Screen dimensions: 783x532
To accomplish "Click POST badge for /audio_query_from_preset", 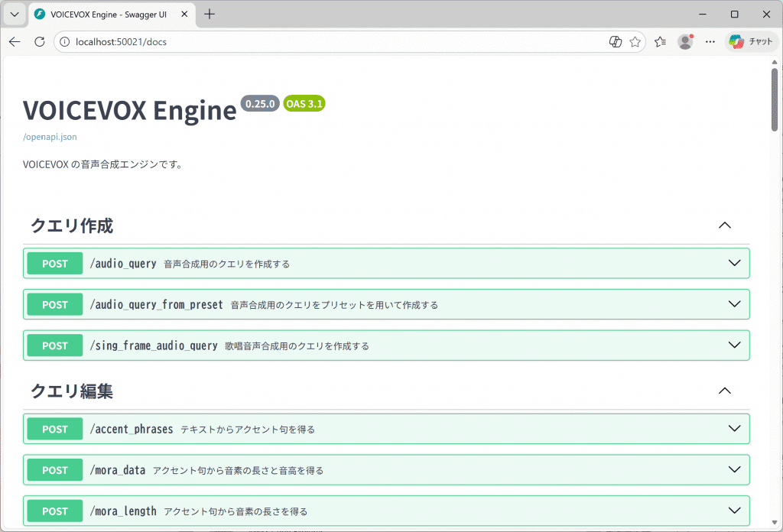I will (55, 304).
